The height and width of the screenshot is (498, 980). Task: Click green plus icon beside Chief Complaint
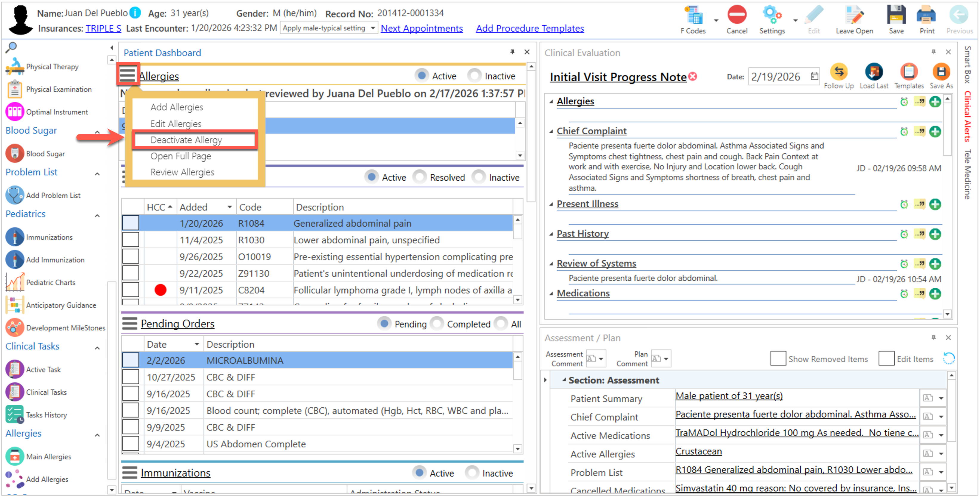click(935, 132)
